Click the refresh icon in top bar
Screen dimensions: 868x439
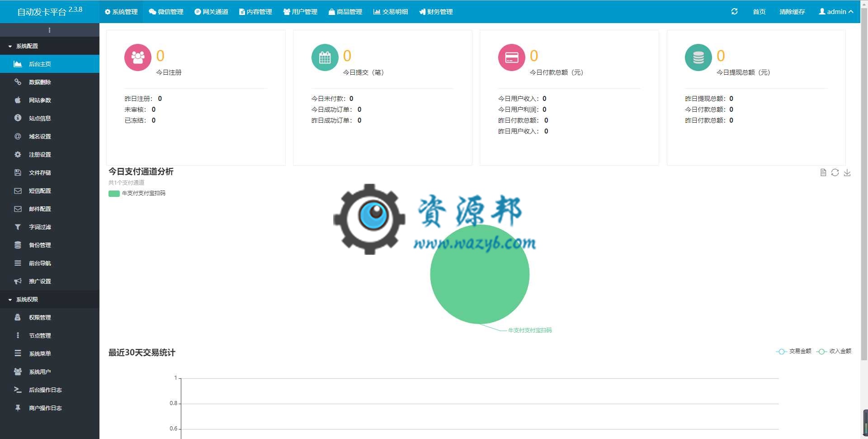coord(734,11)
